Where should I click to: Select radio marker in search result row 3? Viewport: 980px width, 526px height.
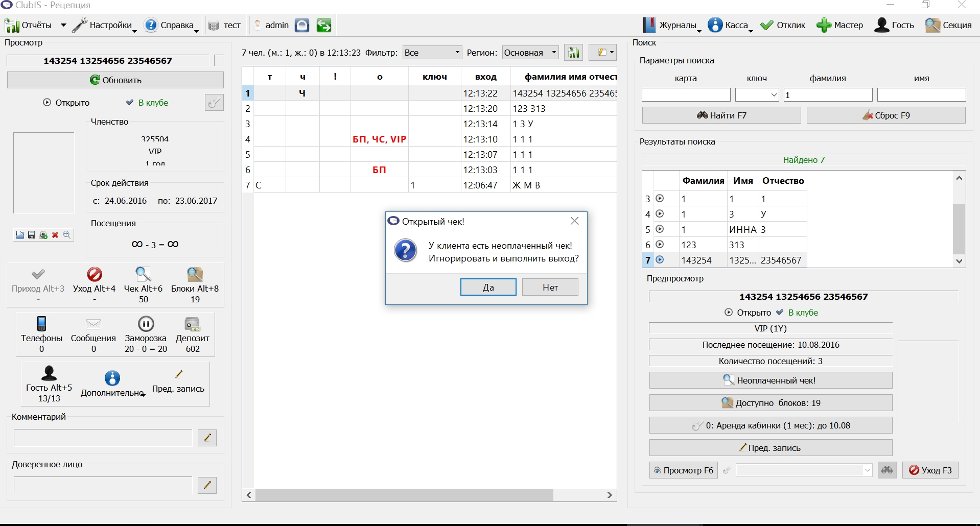point(660,199)
